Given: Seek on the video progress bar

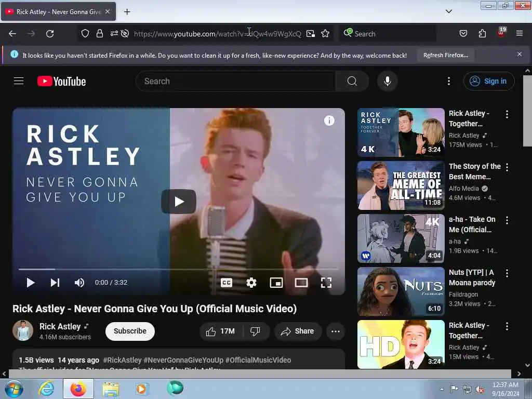Looking at the screenshot, I should click(x=179, y=269).
